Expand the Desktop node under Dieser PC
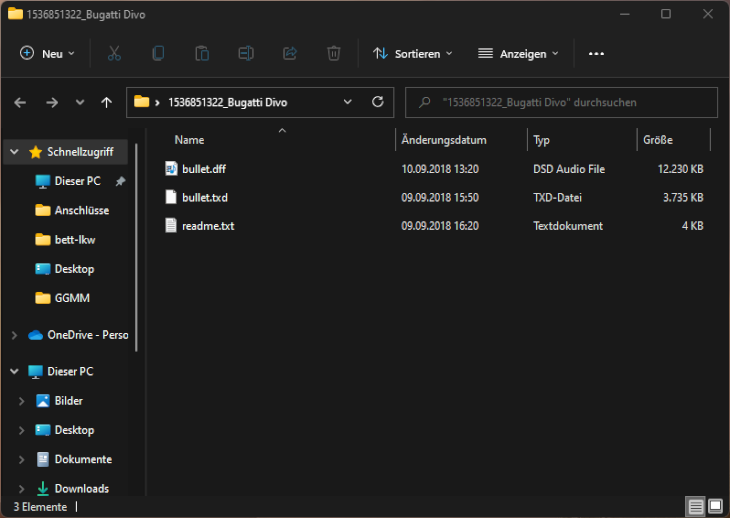Image resolution: width=730 pixels, height=518 pixels. point(21,430)
